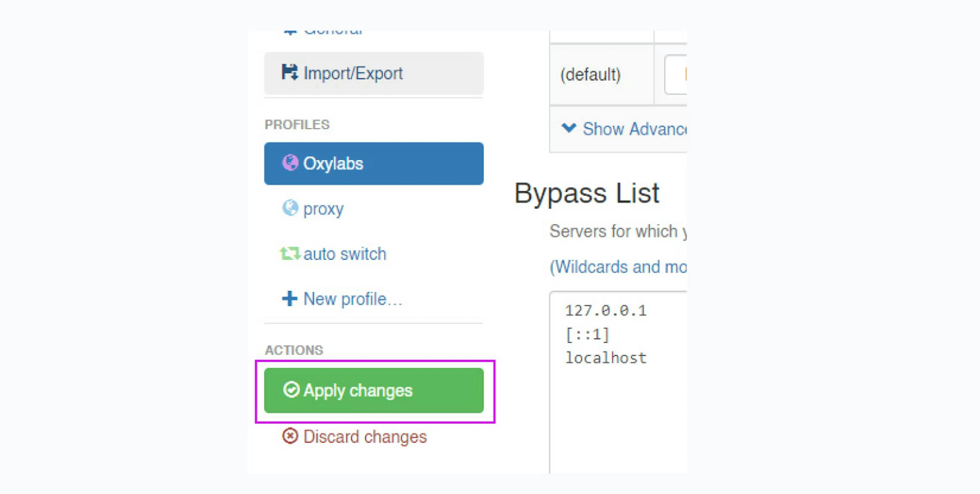Click the chevron beside Show Advanced
The image size is (980, 494).
pyautogui.click(x=569, y=128)
